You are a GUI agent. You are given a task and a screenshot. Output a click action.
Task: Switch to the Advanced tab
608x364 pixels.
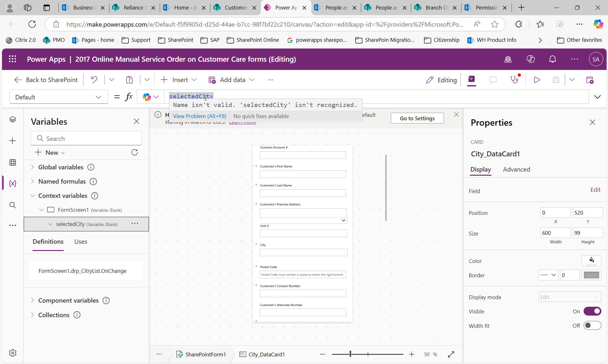(516, 169)
